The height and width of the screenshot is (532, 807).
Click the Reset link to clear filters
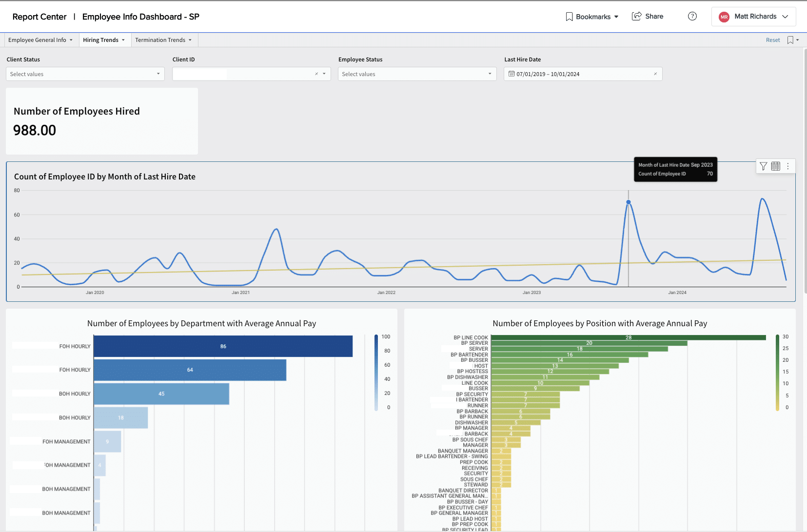click(x=772, y=39)
